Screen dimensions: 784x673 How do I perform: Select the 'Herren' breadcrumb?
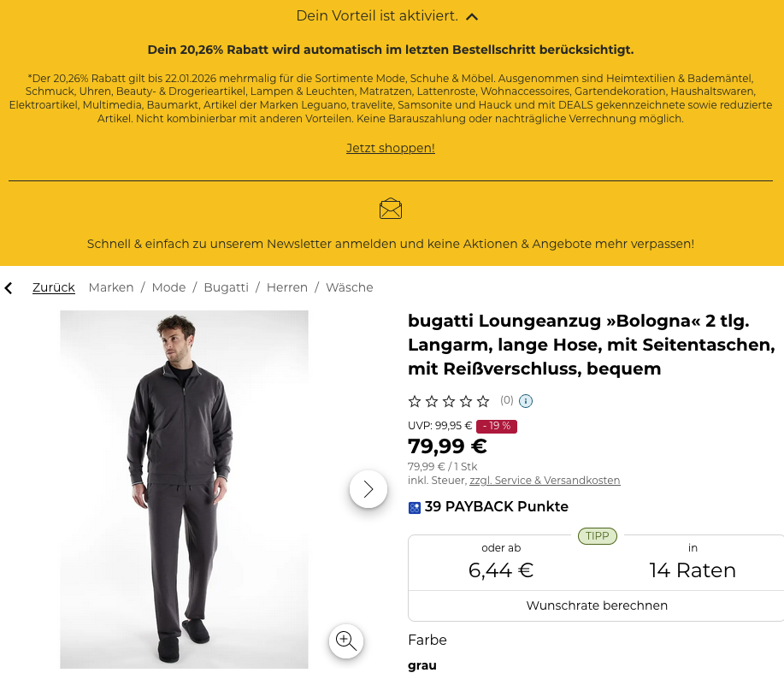(287, 287)
